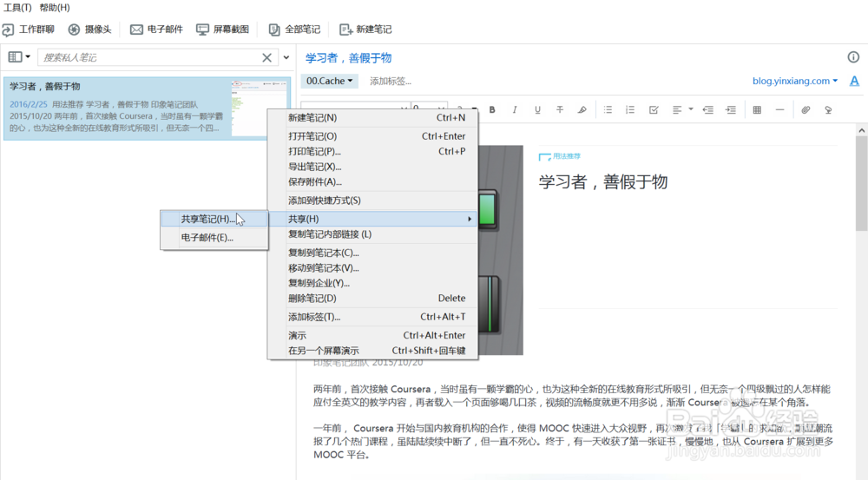
Task: Click the note title 学习者，善假于物 header
Action: point(349,57)
